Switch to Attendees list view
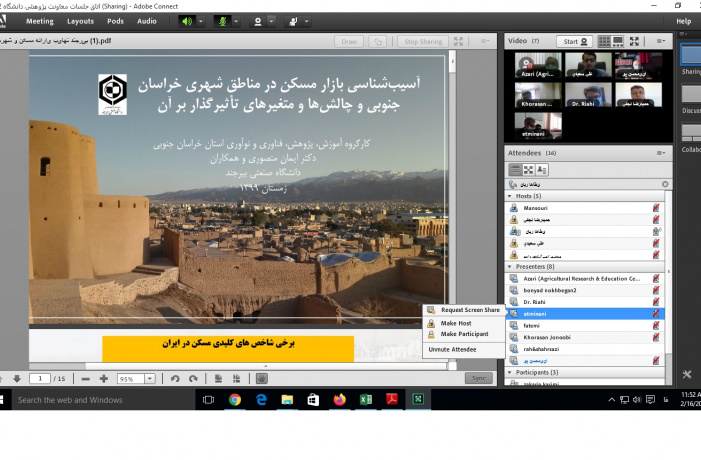Viewport: 701px width, 460px height. click(515, 170)
